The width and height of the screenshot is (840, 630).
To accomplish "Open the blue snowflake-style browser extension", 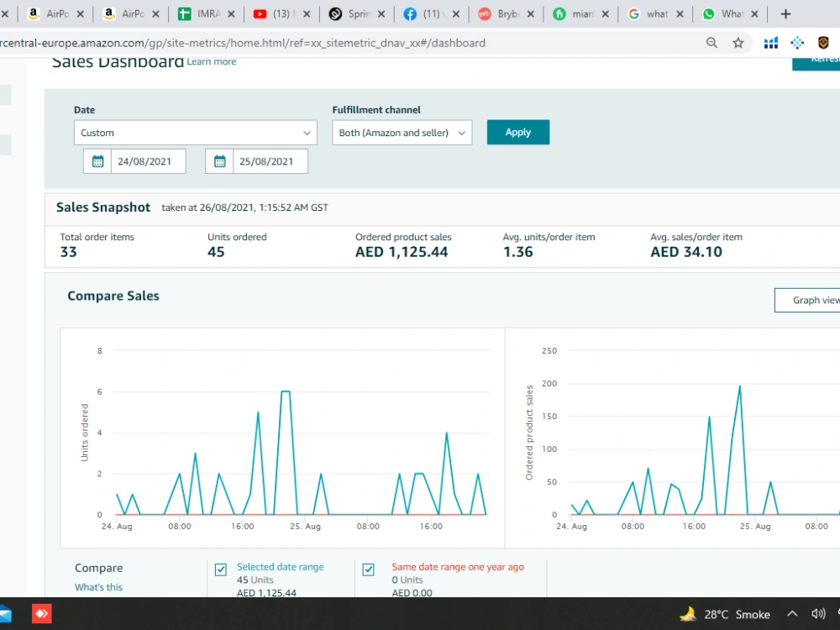I will (797, 43).
